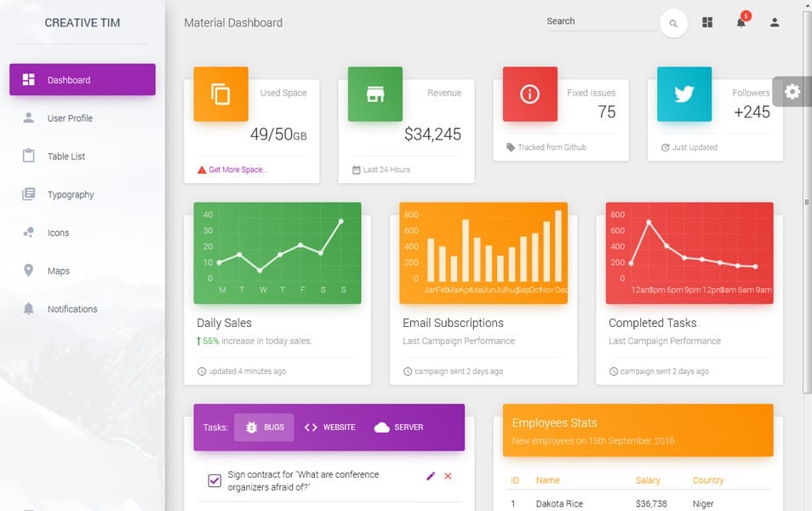The height and width of the screenshot is (511, 812).
Task: Open the user account icon top right
Action: tap(774, 23)
